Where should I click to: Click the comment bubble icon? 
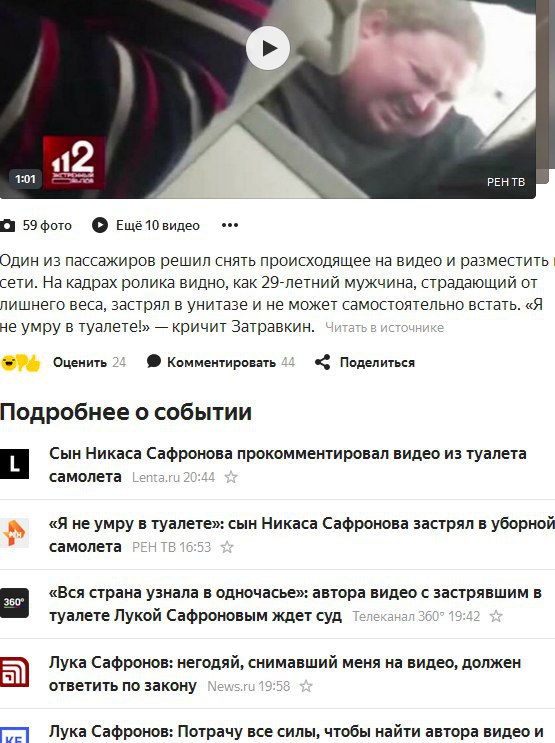coord(154,362)
